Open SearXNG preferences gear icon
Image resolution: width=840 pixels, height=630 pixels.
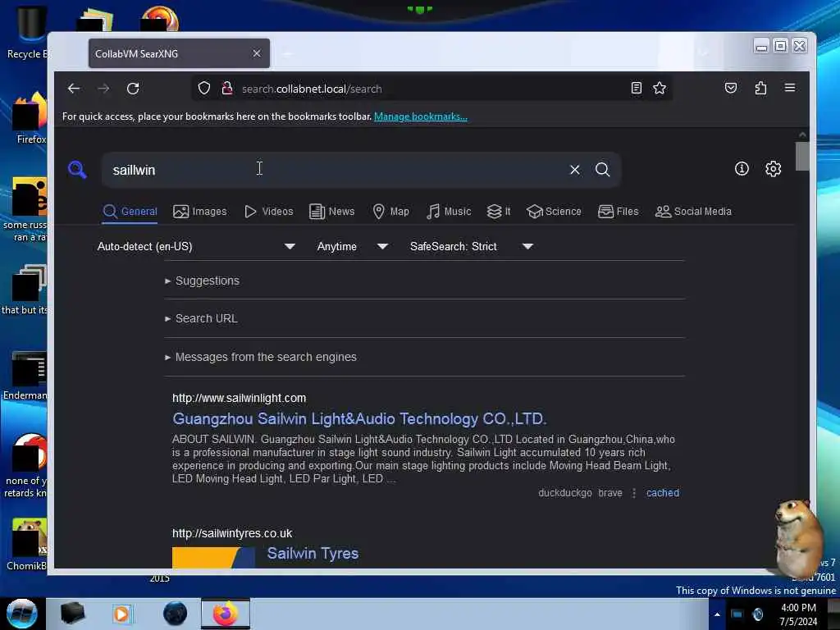point(773,169)
